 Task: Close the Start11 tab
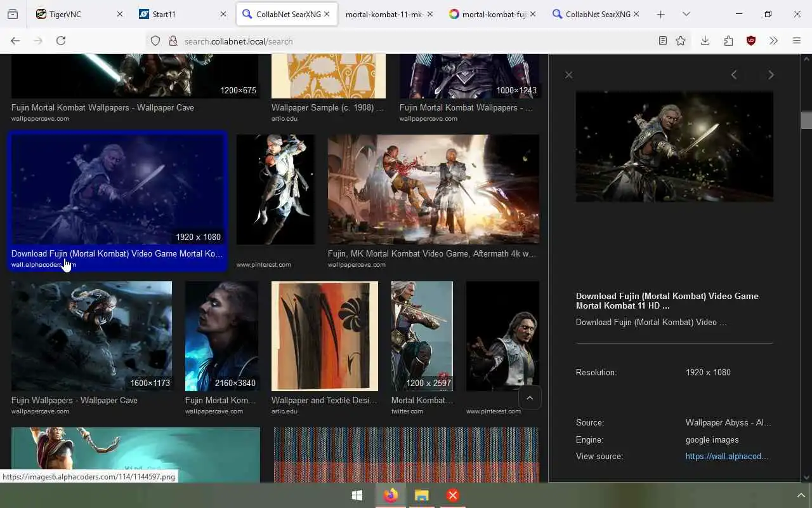click(223, 14)
